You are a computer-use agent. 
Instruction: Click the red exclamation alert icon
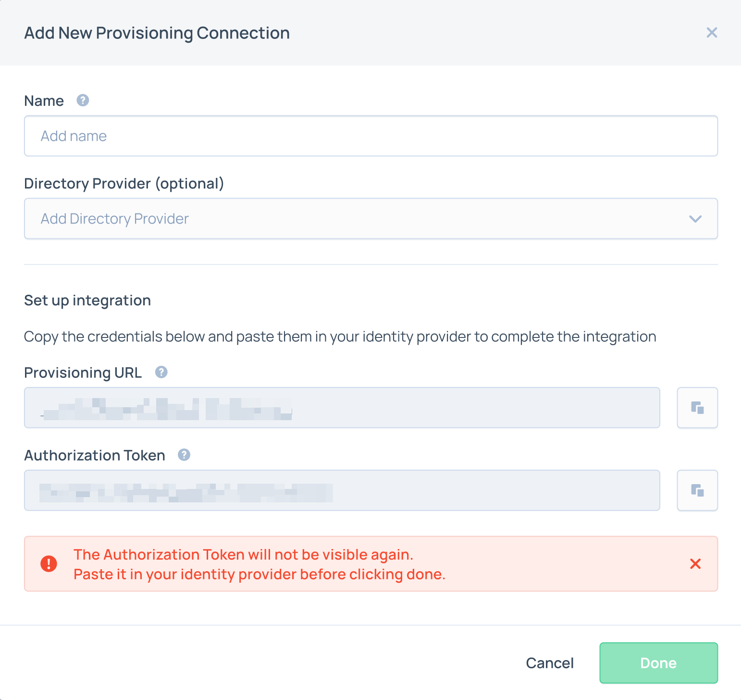(x=49, y=563)
